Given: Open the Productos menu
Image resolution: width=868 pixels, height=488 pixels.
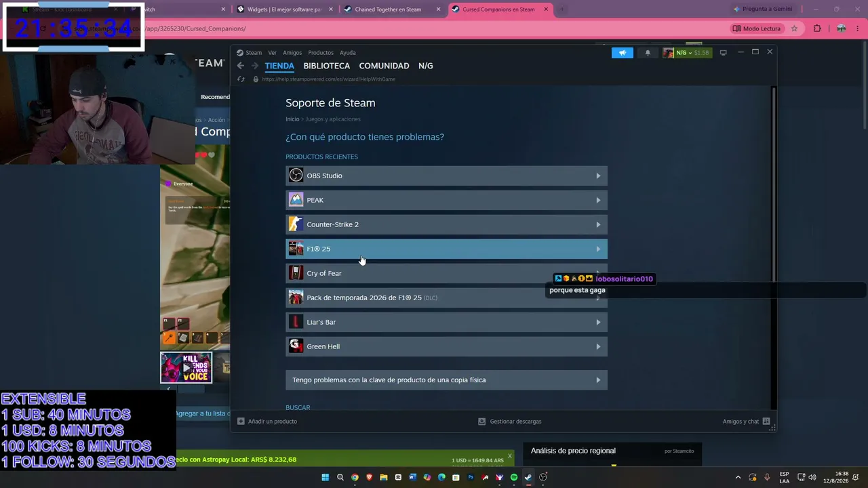Looking at the screenshot, I should point(321,52).
